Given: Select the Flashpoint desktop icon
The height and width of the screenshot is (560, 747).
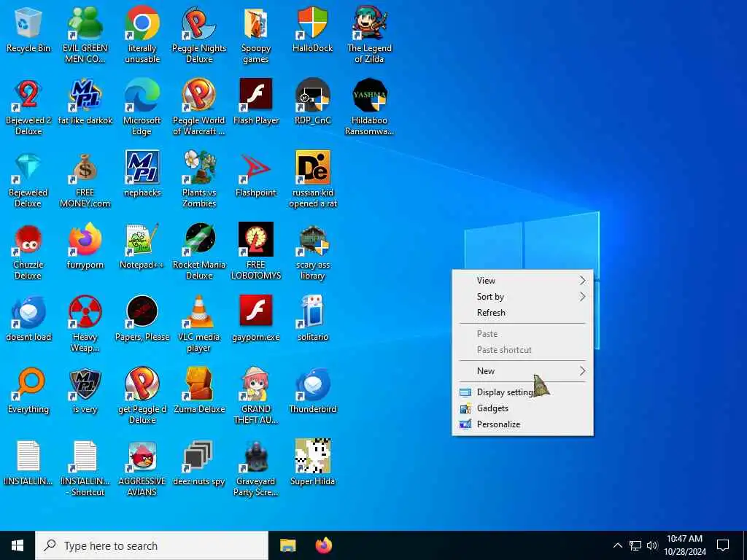Looking at the screenshot, I should pos(256,174).
